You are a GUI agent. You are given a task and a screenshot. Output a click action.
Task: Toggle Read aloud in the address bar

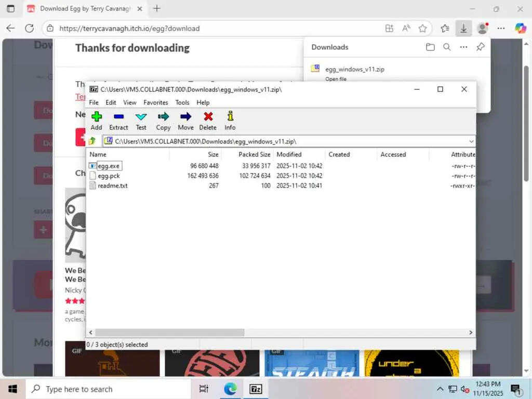pos(406,29)
